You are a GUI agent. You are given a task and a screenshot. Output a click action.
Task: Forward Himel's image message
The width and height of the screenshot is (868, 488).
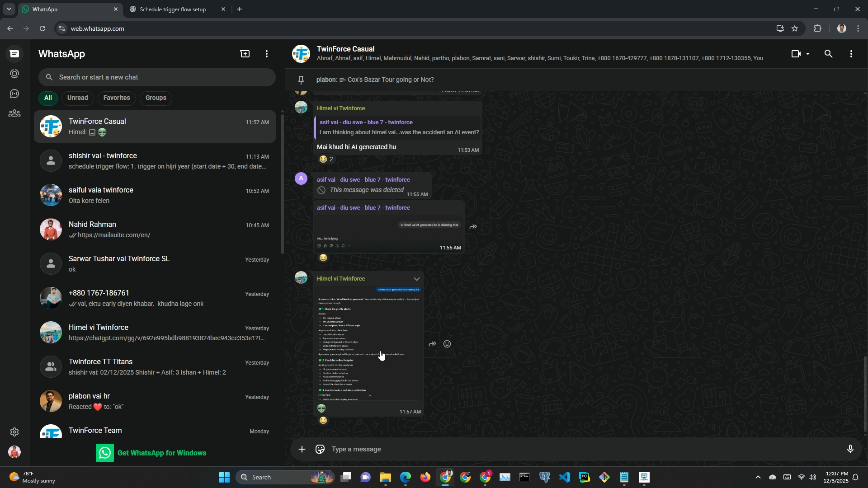(432, 344)
